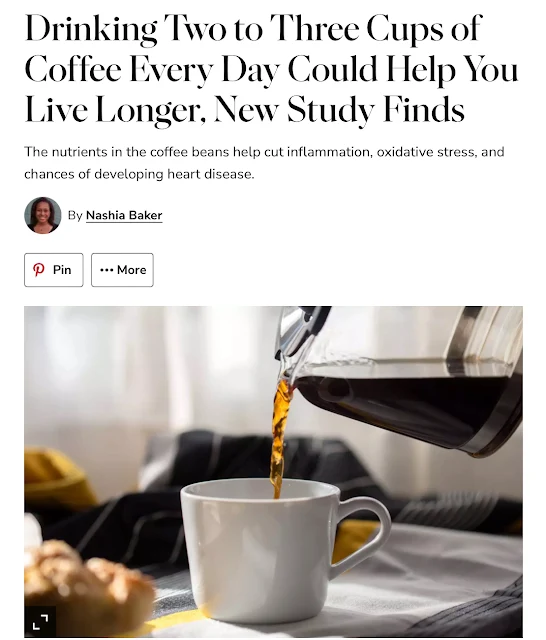Click the article headline about coffee
546x640 pixels.
click(271, 69)
